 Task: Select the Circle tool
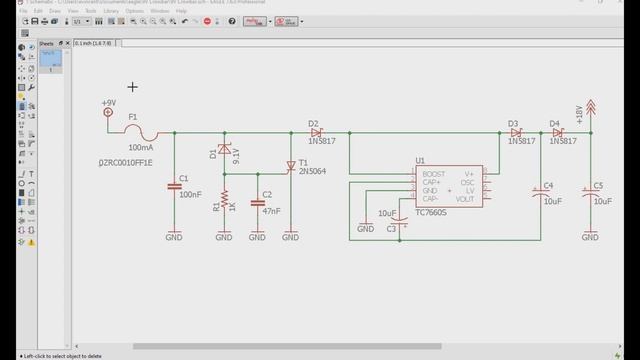click(x=22, y=183)
